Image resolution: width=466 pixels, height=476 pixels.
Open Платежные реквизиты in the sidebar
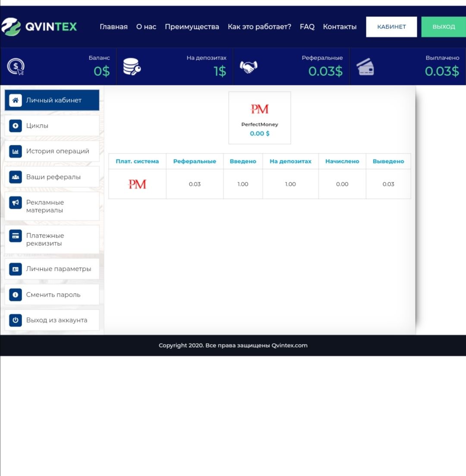[52, 240]
